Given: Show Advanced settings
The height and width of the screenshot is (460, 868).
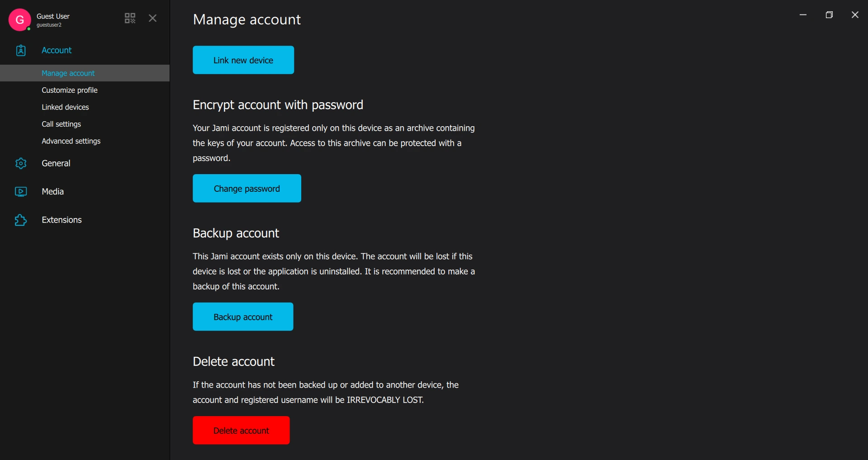Looking at the screenshot, I should click(71, 141).
